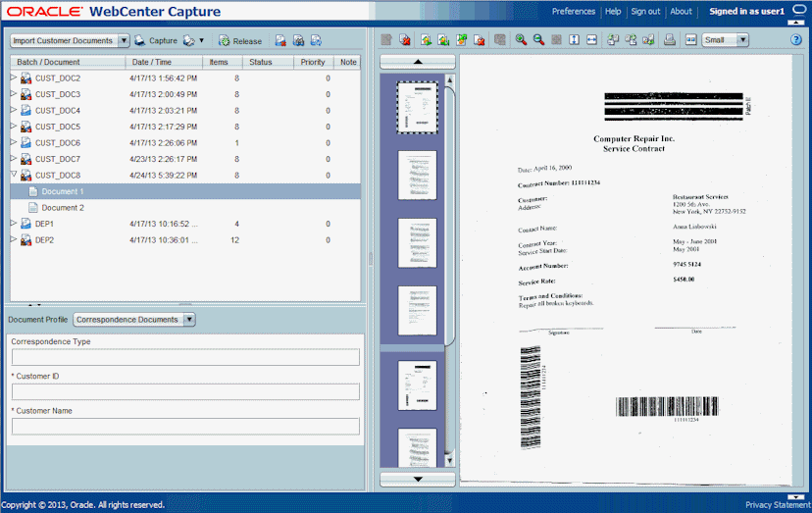
Task: Sort by the Items column header
Action: point(223,62)
